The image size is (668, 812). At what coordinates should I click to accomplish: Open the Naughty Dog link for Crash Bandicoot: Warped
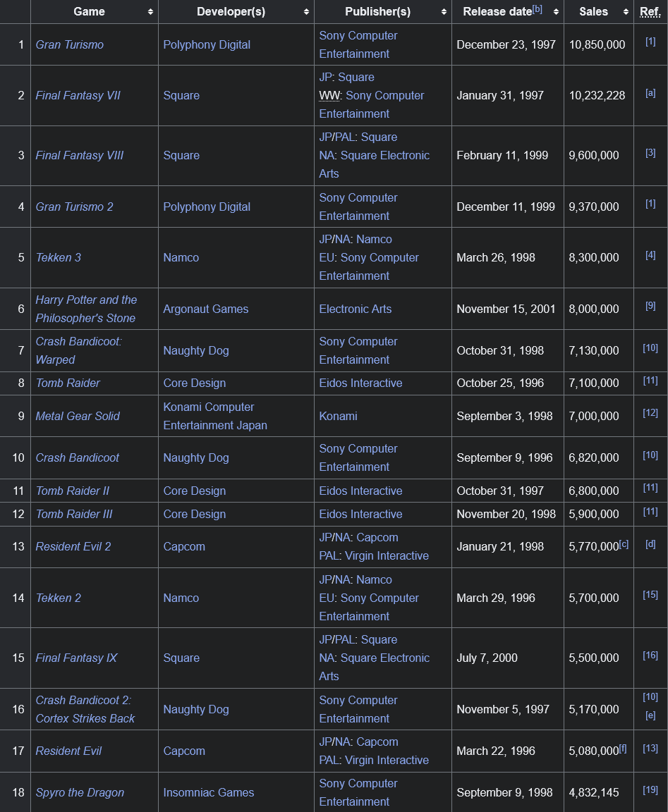coord(196,350)
